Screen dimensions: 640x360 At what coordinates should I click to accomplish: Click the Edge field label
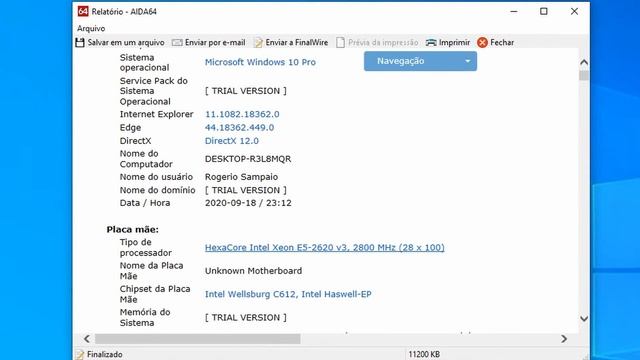(x=130, y=128)
